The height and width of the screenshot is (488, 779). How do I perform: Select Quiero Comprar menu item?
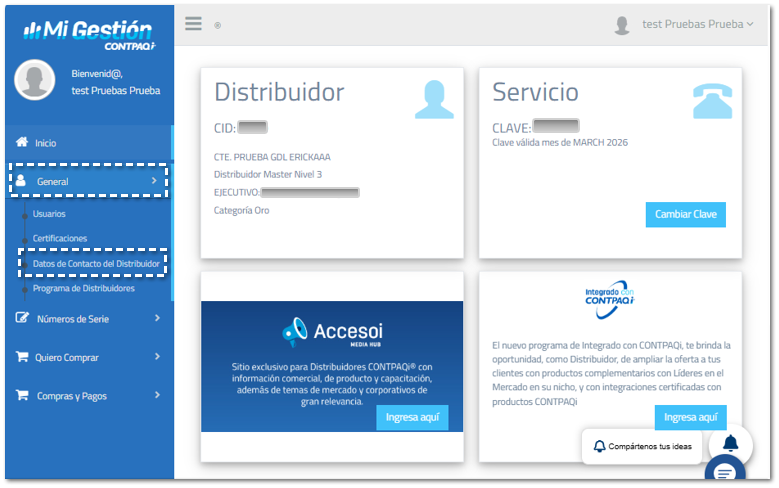tap(67, 358)
